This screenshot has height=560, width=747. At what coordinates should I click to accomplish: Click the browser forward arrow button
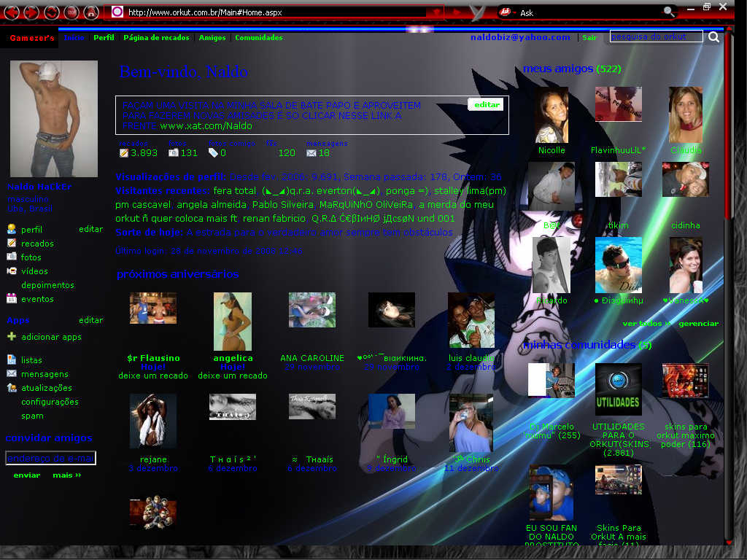pyautogui.click(x=31, y=12)
